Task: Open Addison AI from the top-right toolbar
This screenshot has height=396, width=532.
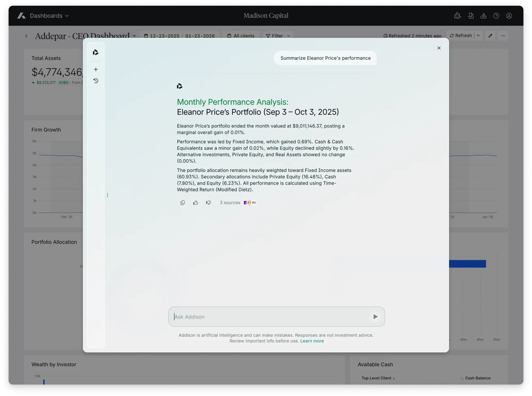Action: tap(457, 16)
